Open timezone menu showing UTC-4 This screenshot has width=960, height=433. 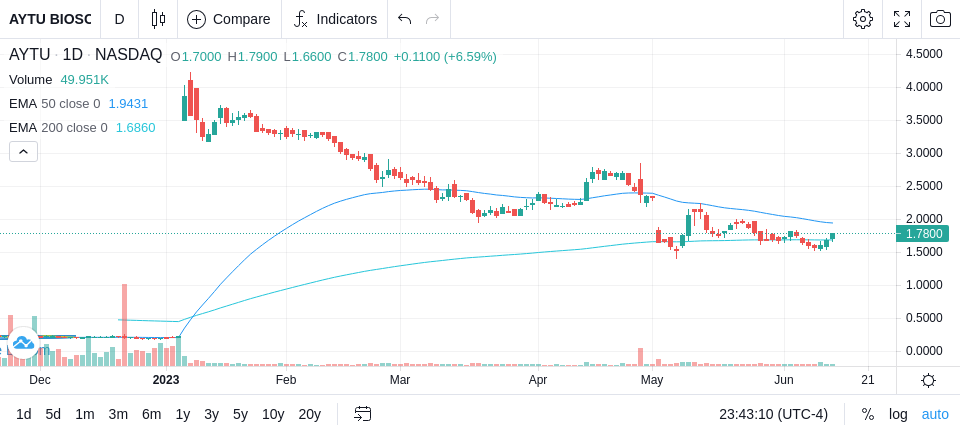click(773, 415)
